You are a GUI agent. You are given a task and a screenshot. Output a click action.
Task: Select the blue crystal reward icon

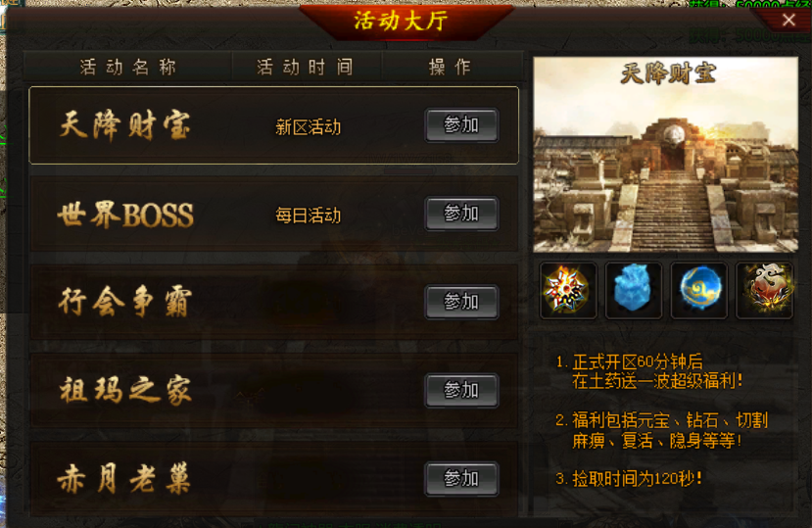(634, 290)
